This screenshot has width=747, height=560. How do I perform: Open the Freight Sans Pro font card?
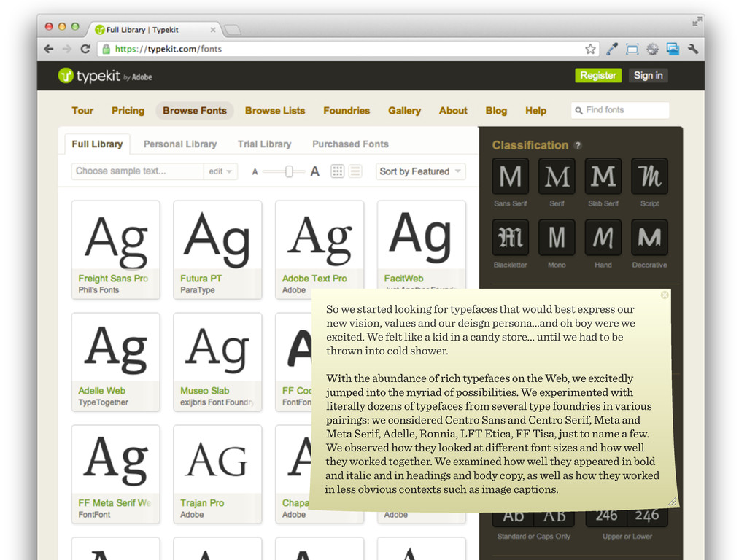pyautogui.click(x=115, y=249)
